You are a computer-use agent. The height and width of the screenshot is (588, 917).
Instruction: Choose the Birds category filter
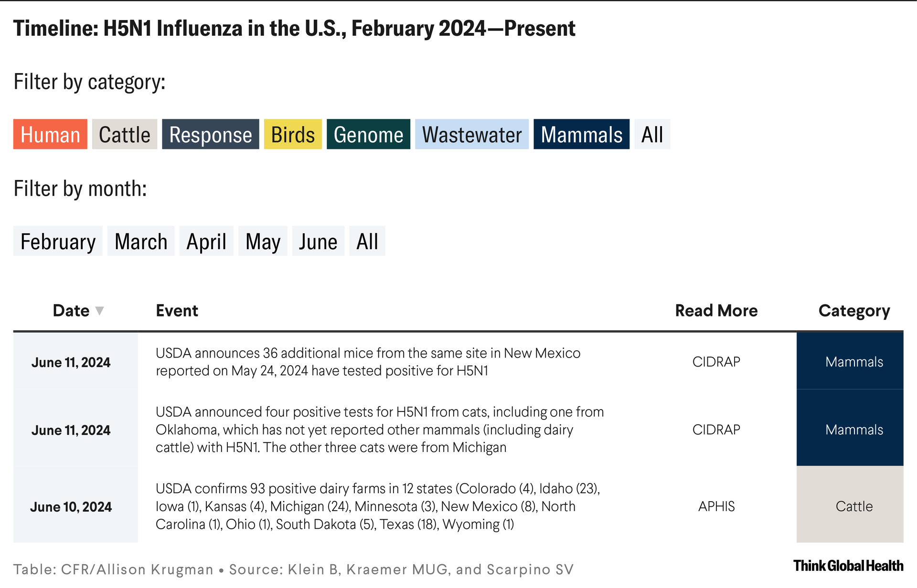(x=293, y=135)
